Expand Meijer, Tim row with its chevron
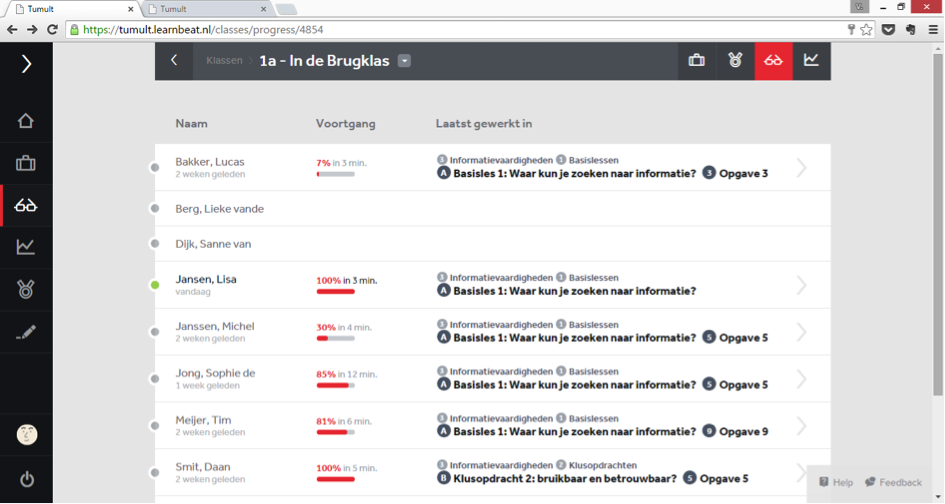Screen dimensions: 945x504 801,426
